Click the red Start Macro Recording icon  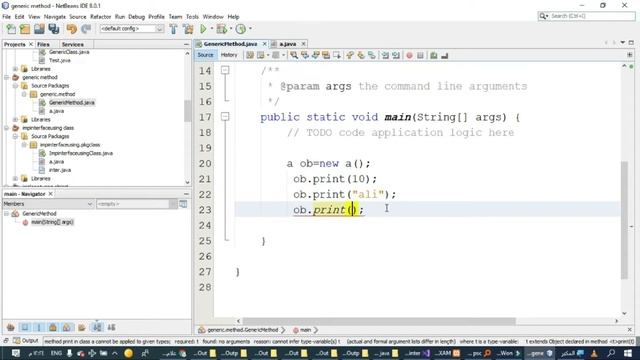click(409, 55)
